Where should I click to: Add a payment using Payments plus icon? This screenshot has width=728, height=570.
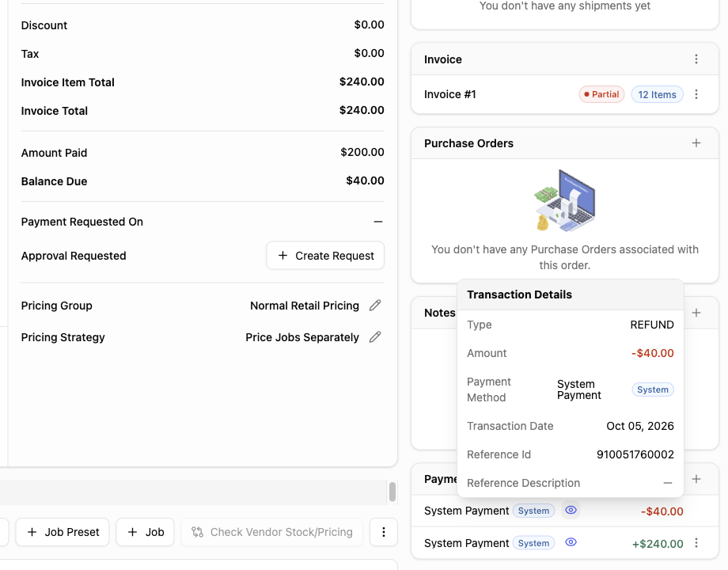(x=696, y=479)
